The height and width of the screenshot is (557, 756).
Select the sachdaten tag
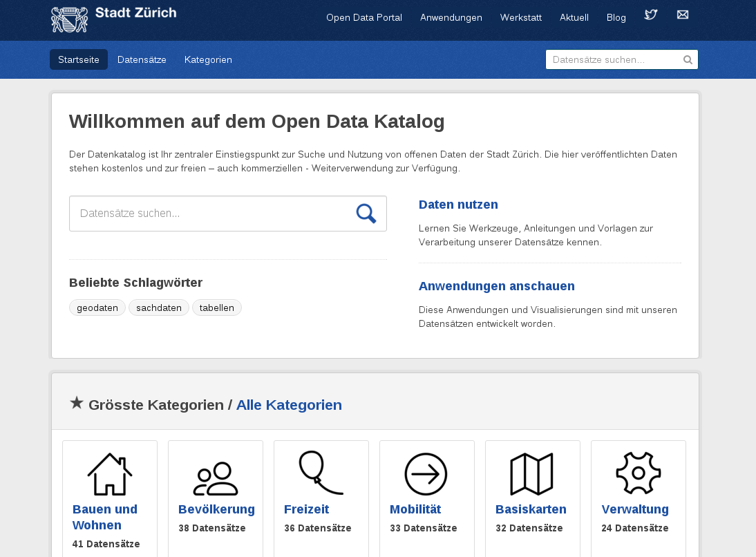[x=159, y=308]
